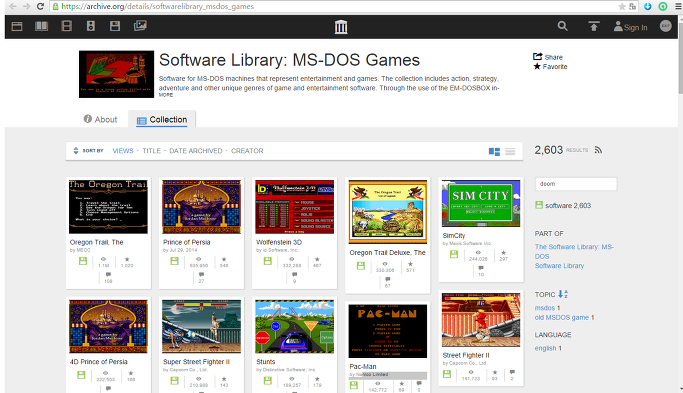Open the RSS feed icon
Screen dimensions: 683x393
click(598, 150)
